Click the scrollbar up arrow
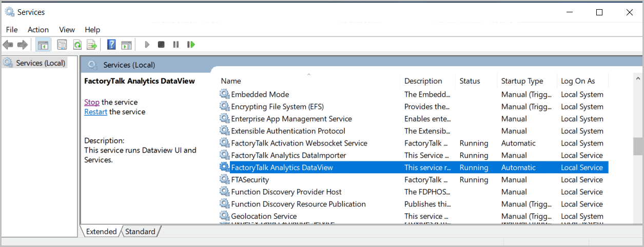The width and height of the screenshot is (644, 247). click(x=638, y=79)
